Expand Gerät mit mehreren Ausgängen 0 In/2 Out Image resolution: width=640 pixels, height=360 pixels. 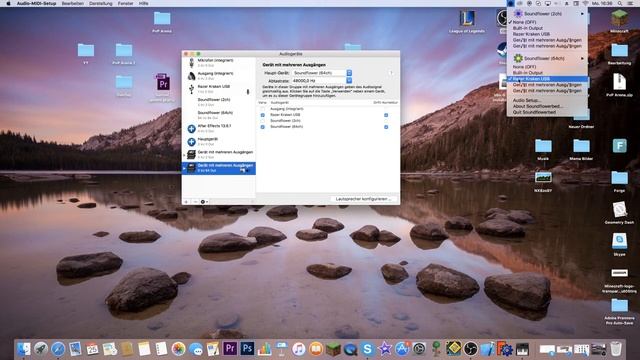tap(184, 155)
